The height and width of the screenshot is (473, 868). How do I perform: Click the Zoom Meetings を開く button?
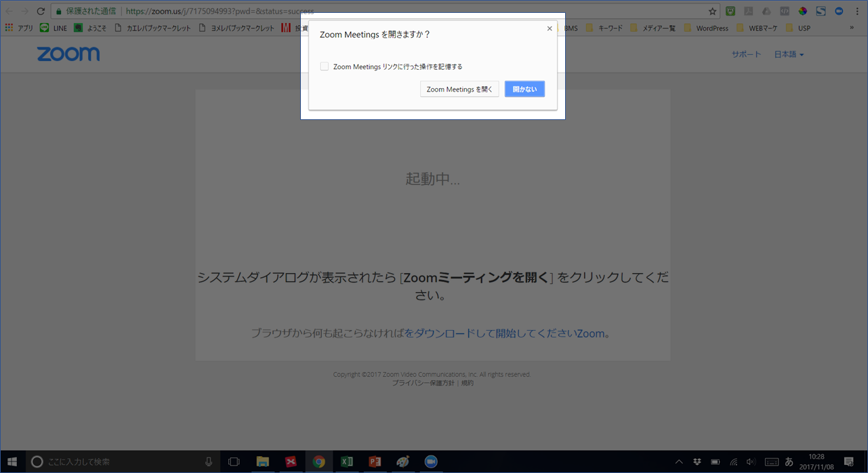[x=459, y=89]
